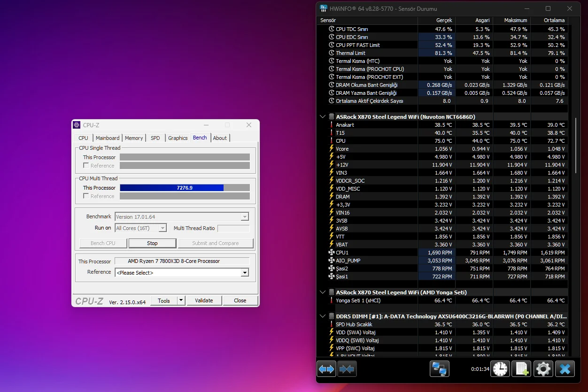Switch to the Mainboard tab
The image size is (588, 392).
[x=108, y=138]
